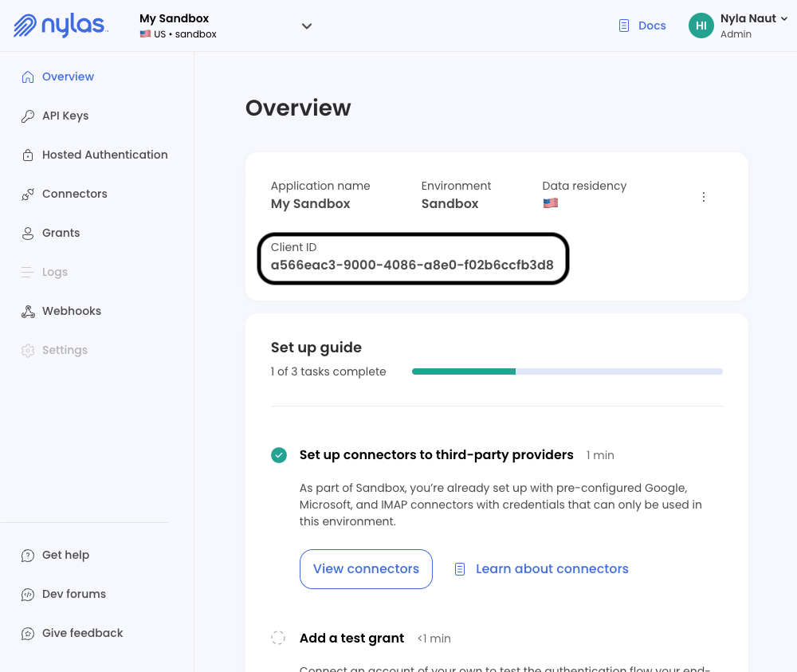Click the Environment value 'Sandbox'

point(450,204)
